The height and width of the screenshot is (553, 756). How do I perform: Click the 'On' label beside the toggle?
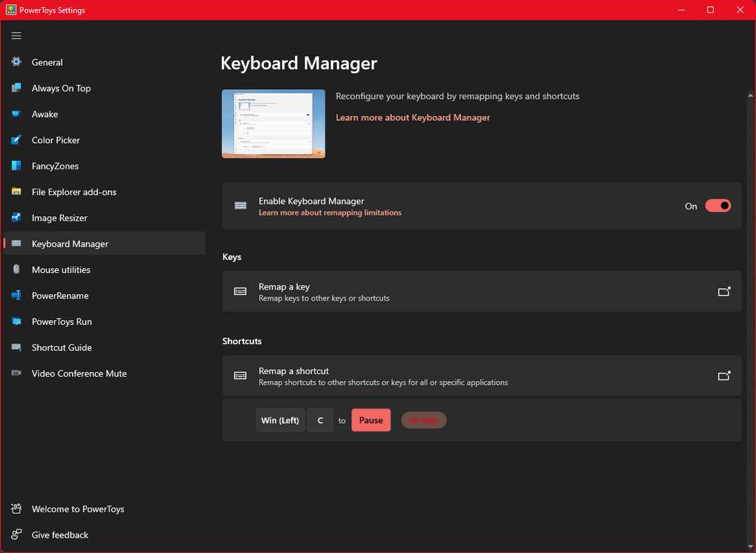coord(691,207)
